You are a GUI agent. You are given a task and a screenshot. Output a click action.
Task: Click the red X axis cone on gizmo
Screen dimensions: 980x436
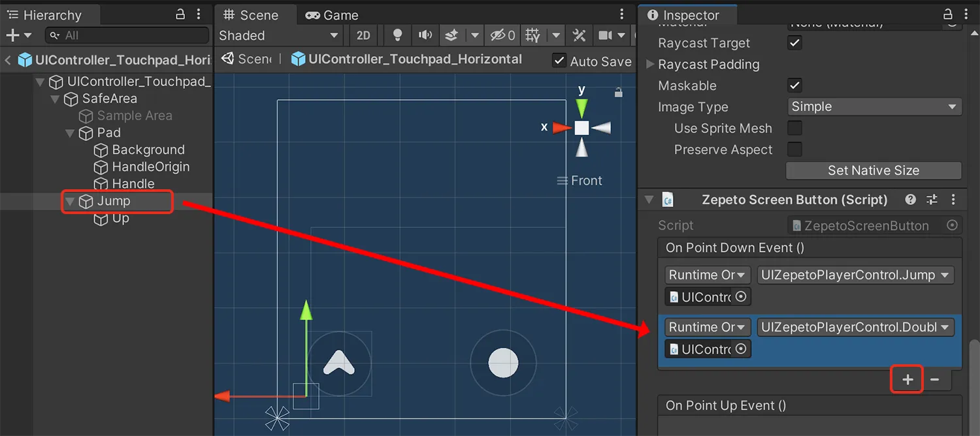[x=562, y=128]
